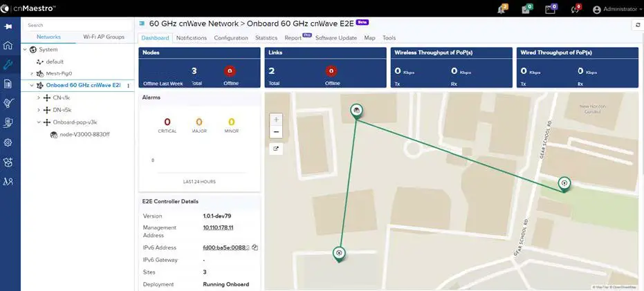Open the jobs console icon with purple badge
This screenshot has width=644, height=291.
point(551,9)
